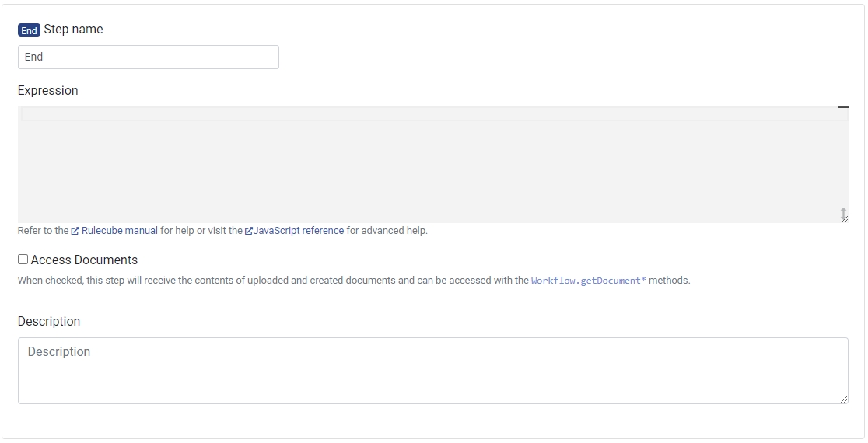Click the Description field label
Viewport: 868px width, 443px height.
click(x=49, y=321)
